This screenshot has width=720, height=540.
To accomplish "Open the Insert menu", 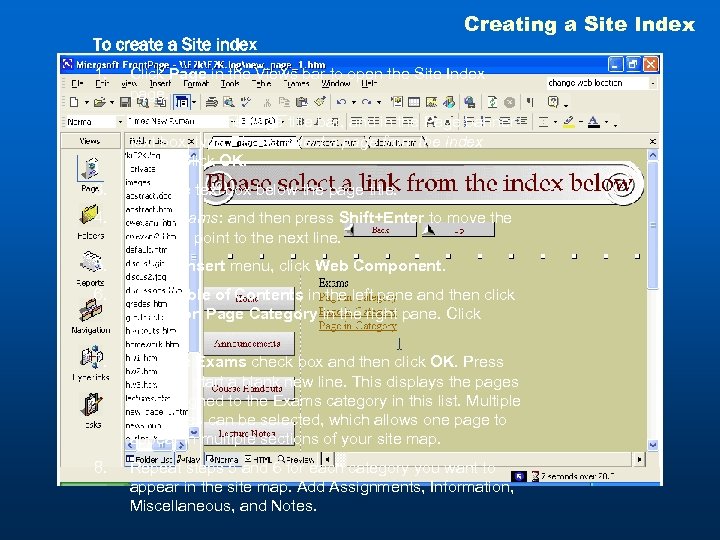I will pyautogui.click(x=160, y=84).
